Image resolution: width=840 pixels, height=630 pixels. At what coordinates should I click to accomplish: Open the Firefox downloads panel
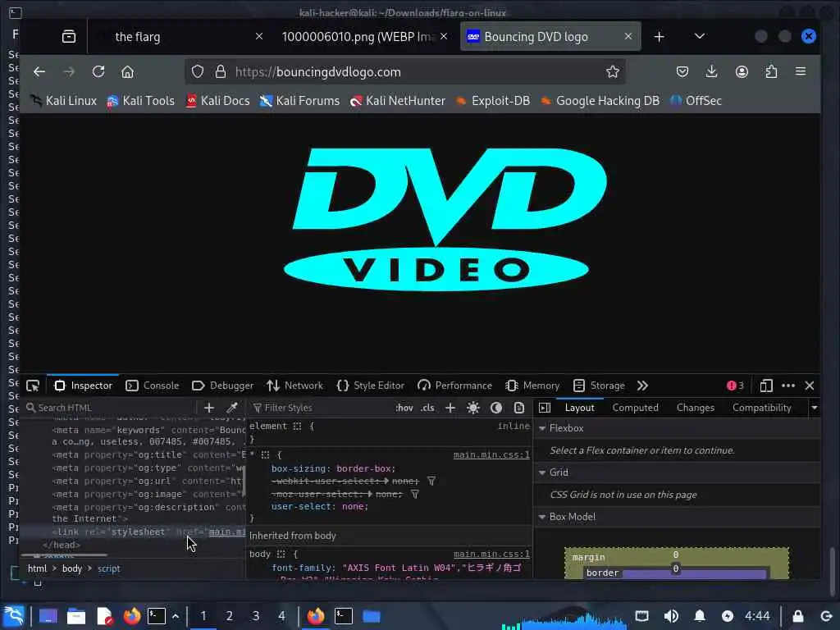(711, 72)
